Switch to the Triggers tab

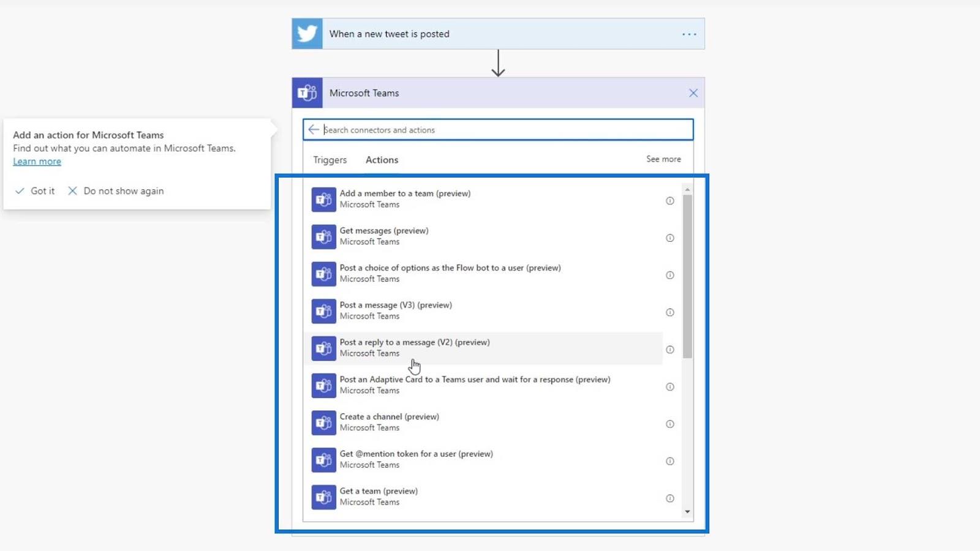click(330, 160)
